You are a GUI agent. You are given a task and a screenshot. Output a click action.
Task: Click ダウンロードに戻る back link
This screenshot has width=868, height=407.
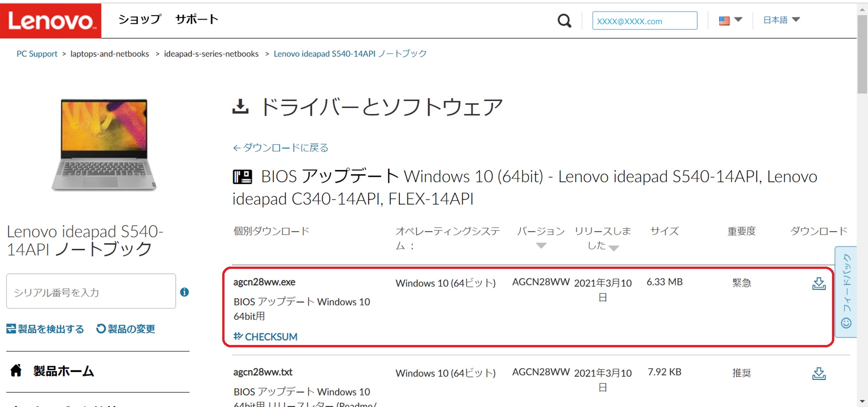pyautogui.click(x=281, y=148)
